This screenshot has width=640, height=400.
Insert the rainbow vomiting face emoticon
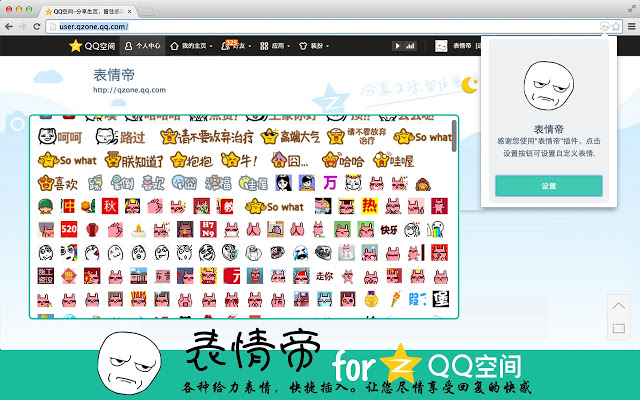click(436, 230)
